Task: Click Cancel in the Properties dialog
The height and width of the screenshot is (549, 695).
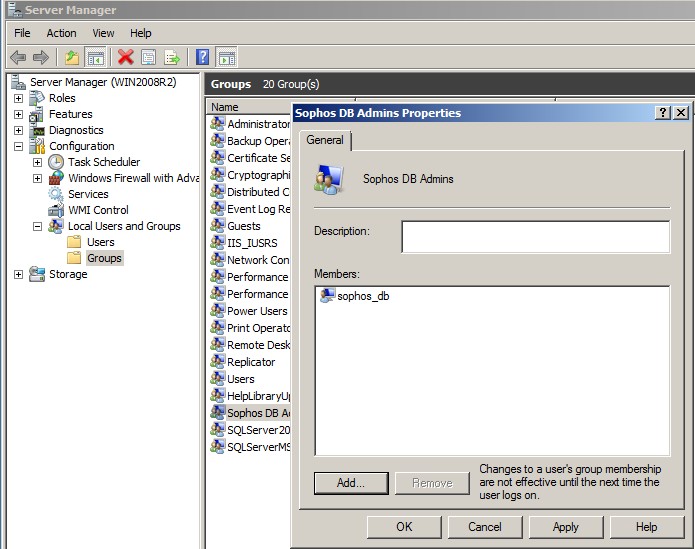Action: [x=485, y=527]
